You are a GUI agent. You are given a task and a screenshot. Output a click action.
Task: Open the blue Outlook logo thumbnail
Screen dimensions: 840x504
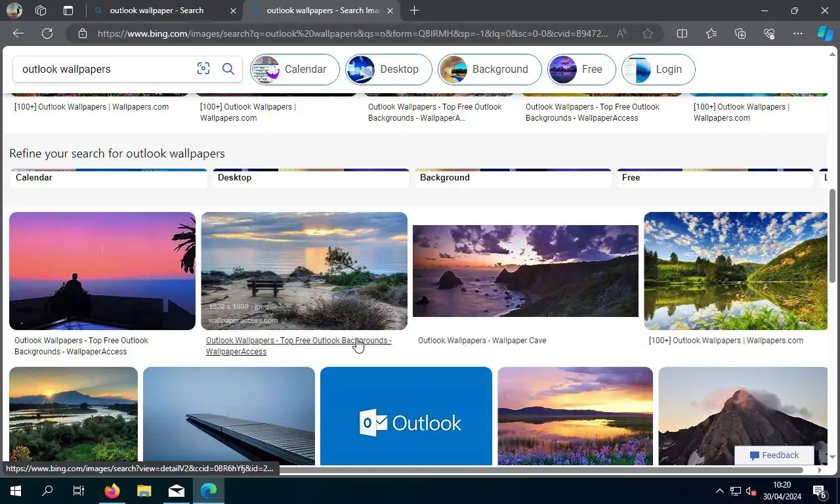pyautogui.click(x=406, y=415)
